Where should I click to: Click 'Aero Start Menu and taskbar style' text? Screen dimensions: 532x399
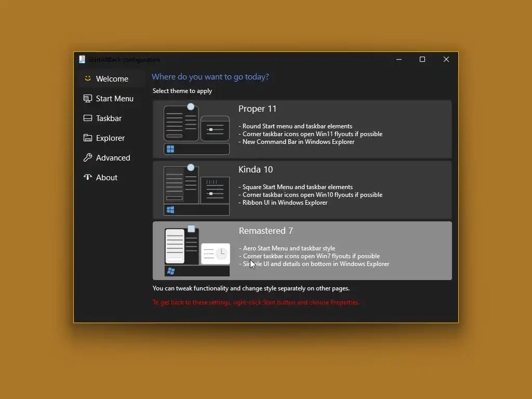pyautogui.click(x=289, y=248)
